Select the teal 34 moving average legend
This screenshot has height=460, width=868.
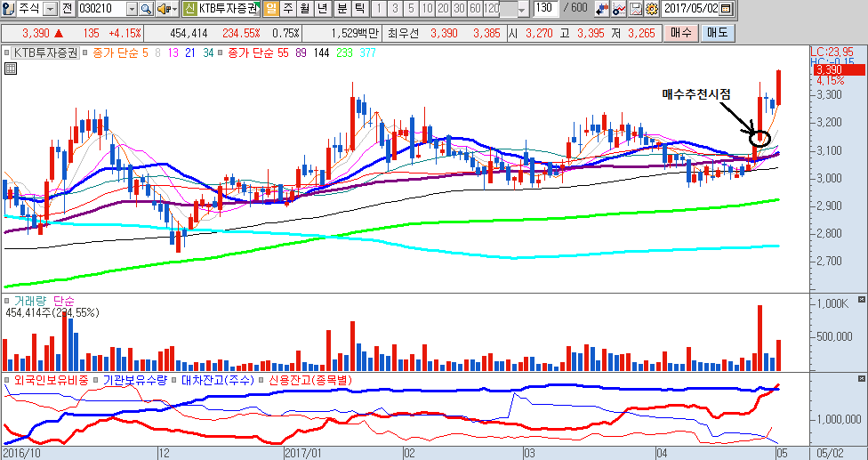coord(209,53)
